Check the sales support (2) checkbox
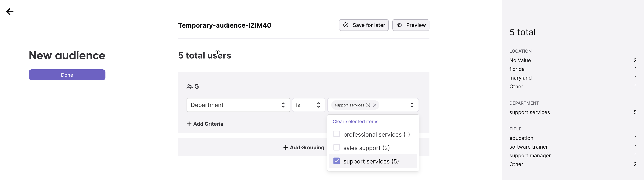 tap(337, 147)
